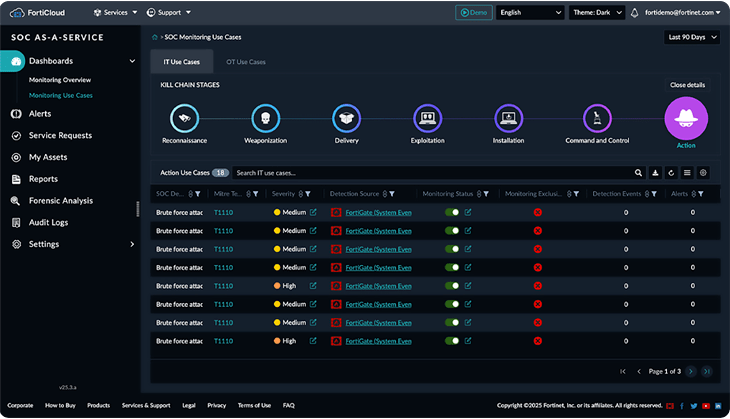Filter the Detection Events column
Viewport: 730px width, 419px height.
[654, 194]
